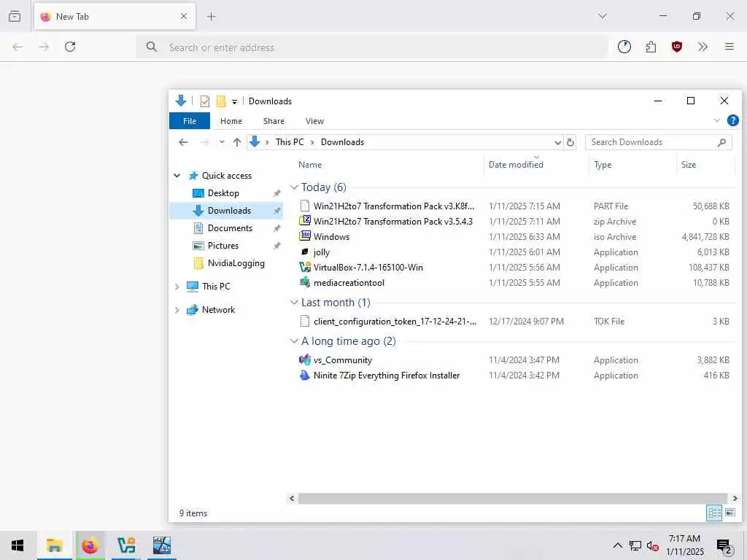Open notification center in taskbar

pyautogui.click(x=724, y=546)
